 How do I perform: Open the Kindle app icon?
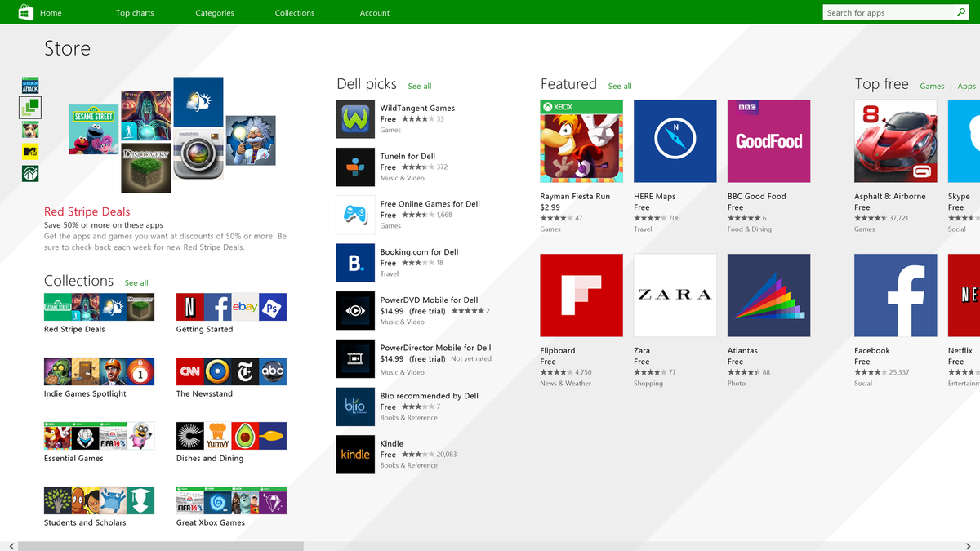[x=354, y=455]
